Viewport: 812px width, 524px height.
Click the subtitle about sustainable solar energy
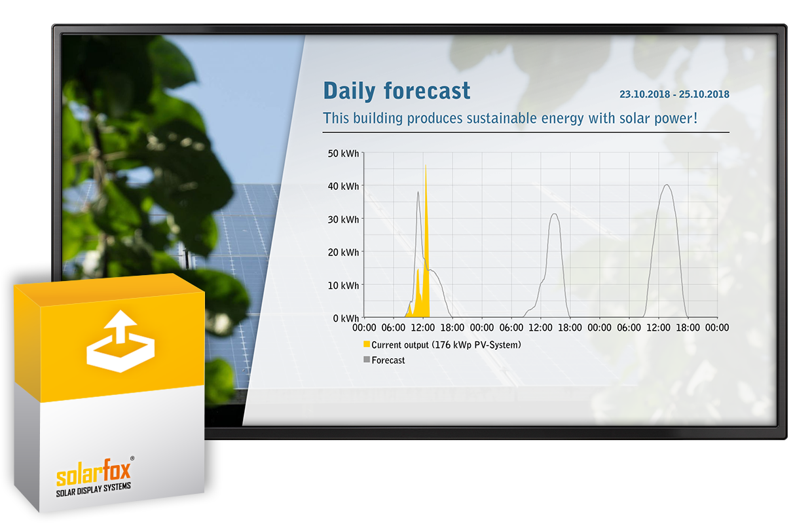click(510, 119)
